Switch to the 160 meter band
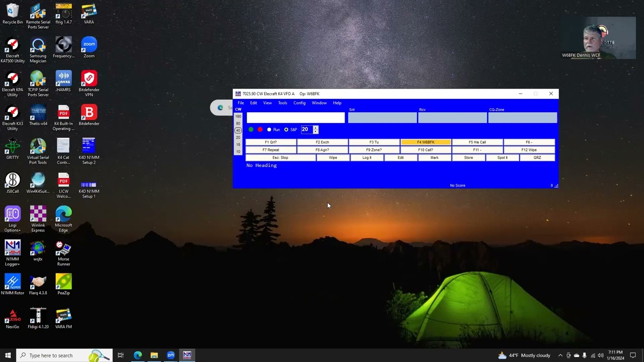 (x=238, y=116)
